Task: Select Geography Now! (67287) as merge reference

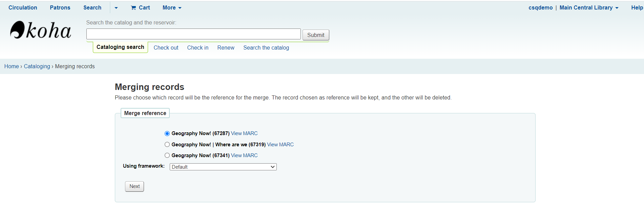Action: point(167,133)
